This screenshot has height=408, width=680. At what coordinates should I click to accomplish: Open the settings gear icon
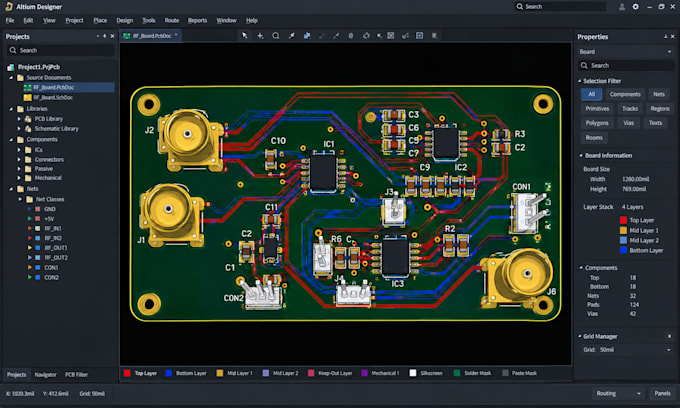coord(635,7)
